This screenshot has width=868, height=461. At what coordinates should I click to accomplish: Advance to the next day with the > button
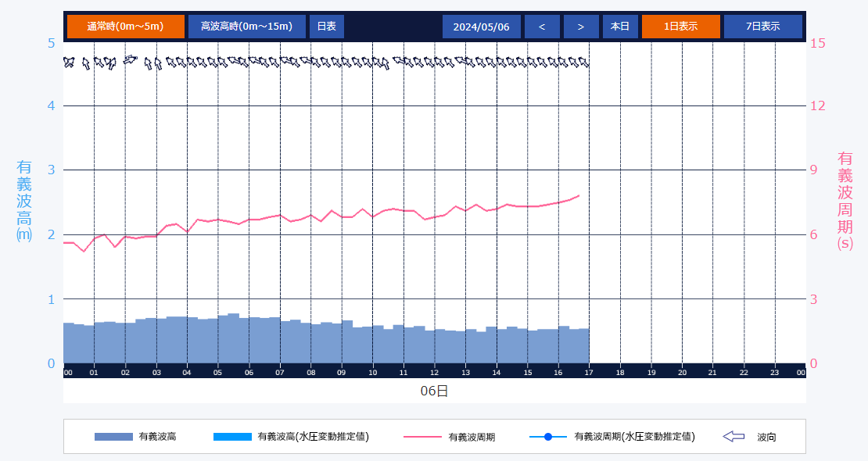tap(580, 27)
